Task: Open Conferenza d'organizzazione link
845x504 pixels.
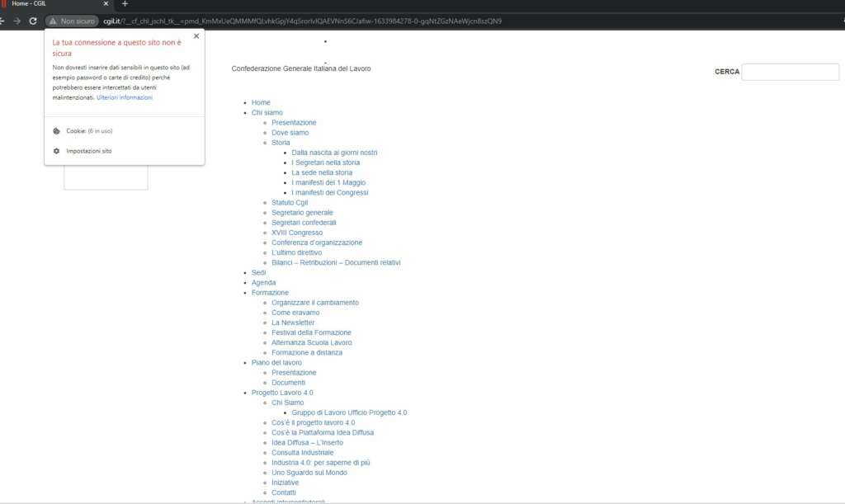Action: pos(317,243)
